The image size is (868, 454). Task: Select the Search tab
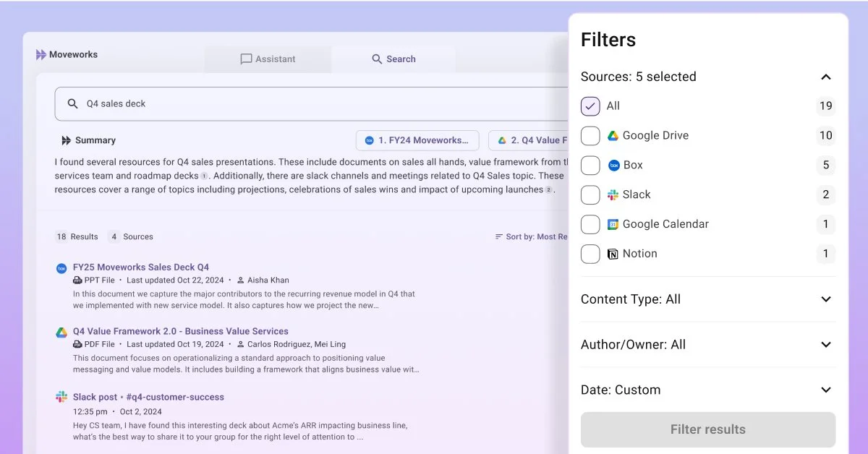point(393,59)
